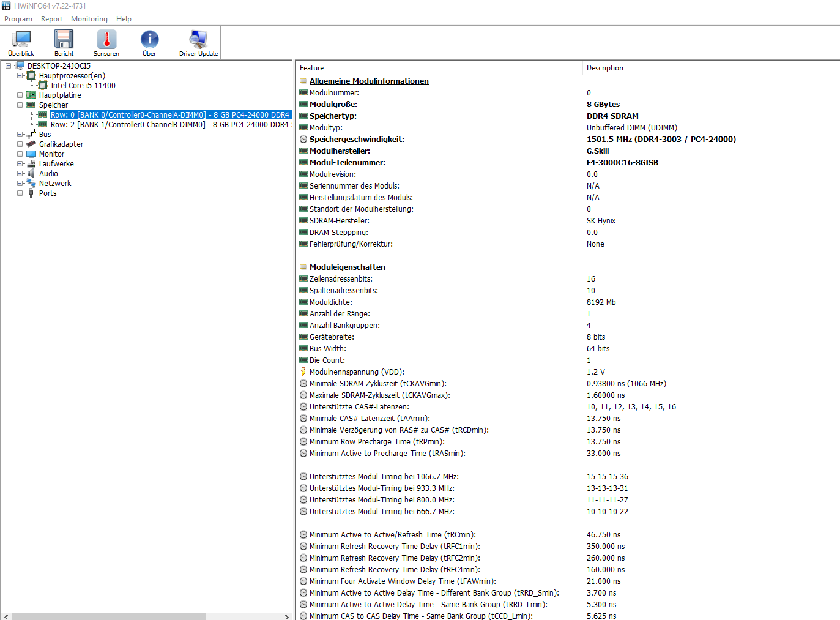Select Row: 0 BANK 0 DIMM0 memory entry
Viewport: 840px width, 620px height.
coord(170,114)
